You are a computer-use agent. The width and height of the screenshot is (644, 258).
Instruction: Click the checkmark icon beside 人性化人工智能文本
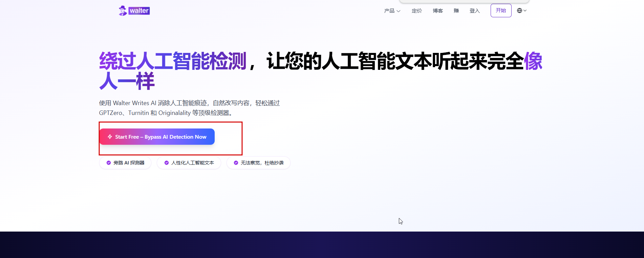click(x=167, y=163)
